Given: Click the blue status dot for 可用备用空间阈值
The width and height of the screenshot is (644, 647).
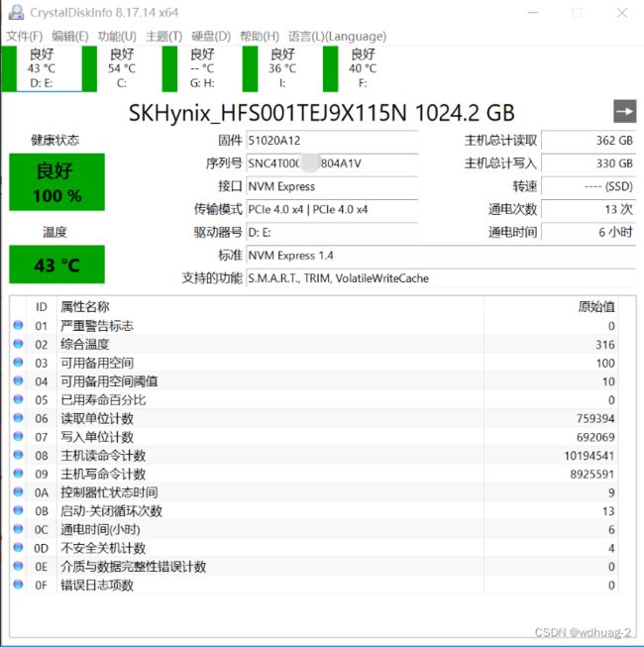Looking at the screenshot, I should click(x=18, y=380).
